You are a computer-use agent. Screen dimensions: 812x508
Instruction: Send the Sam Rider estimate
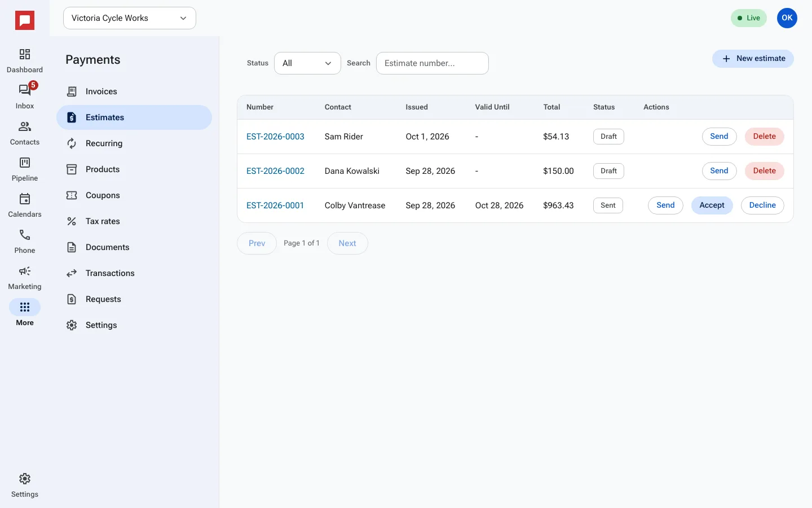tap(719, 137)
